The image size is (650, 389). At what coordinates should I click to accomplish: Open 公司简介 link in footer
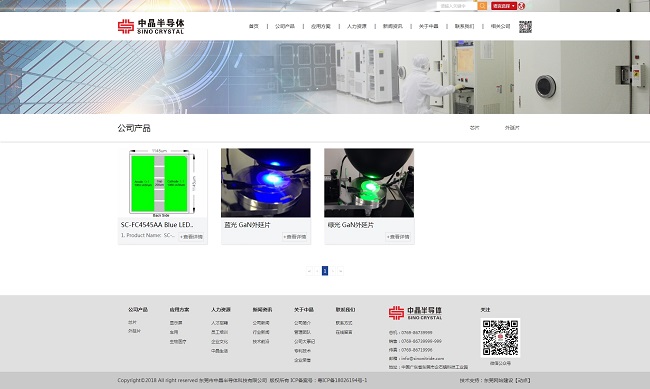302,323
